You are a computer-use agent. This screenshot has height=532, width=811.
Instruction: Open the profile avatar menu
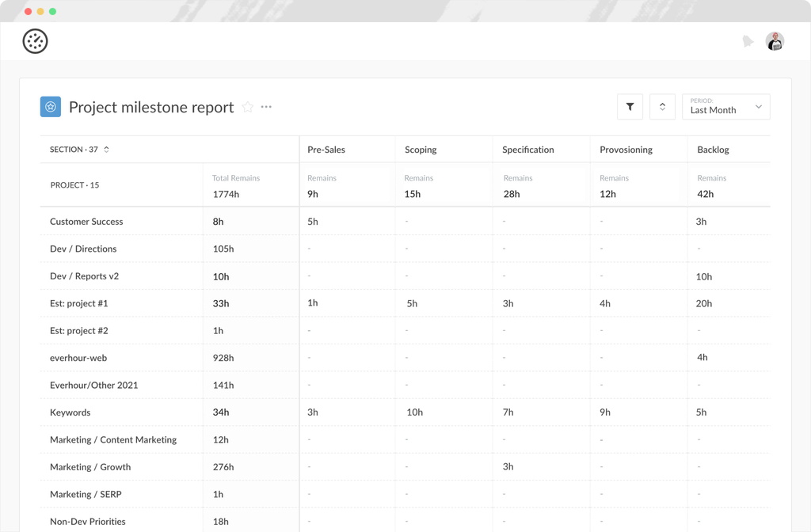coord(775,40)
